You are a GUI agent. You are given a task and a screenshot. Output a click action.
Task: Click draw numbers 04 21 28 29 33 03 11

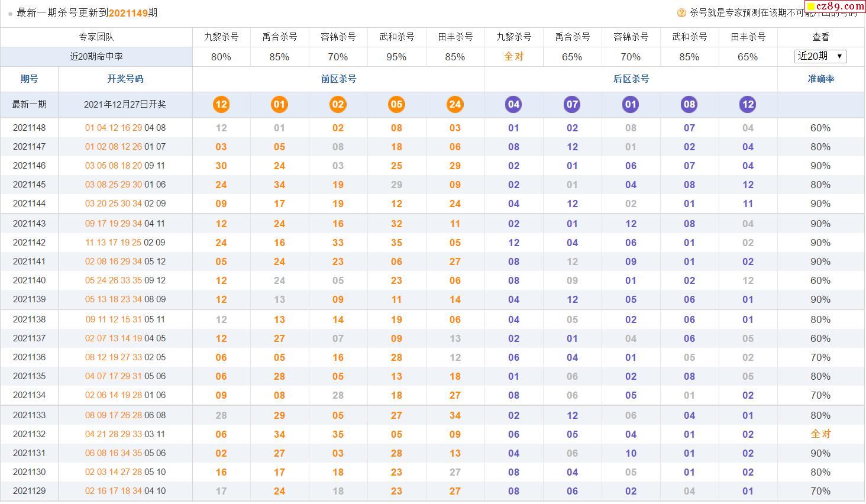(x=125, y=434)
